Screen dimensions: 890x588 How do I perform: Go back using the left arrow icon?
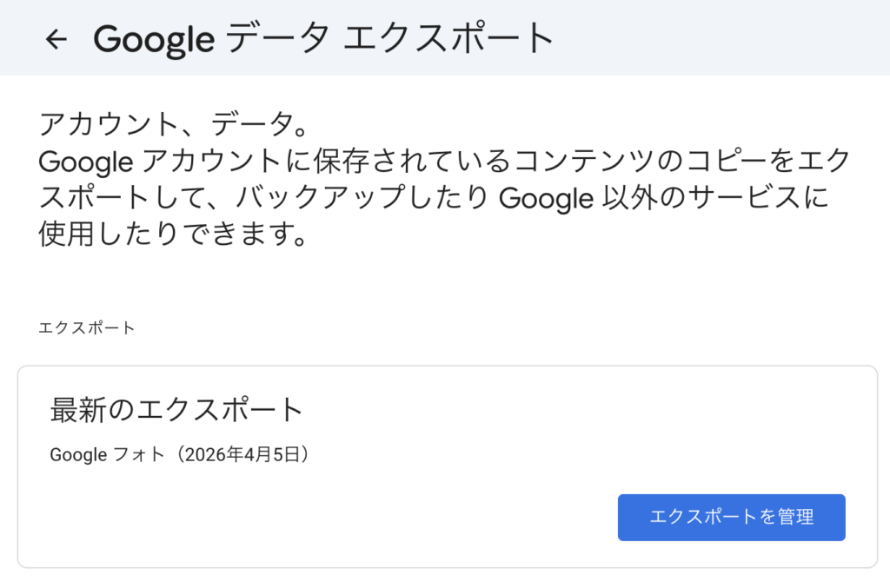(x=56, y=39)
